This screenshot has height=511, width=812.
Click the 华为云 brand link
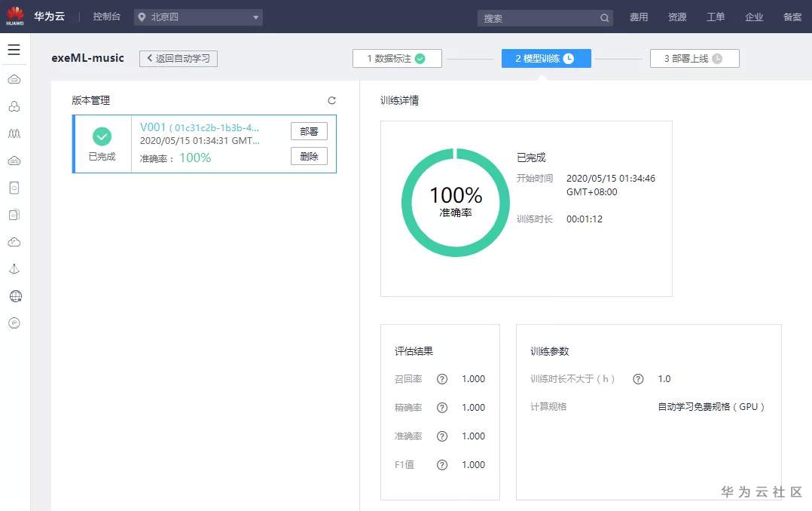pyautogui.click(x=49, y=17)
